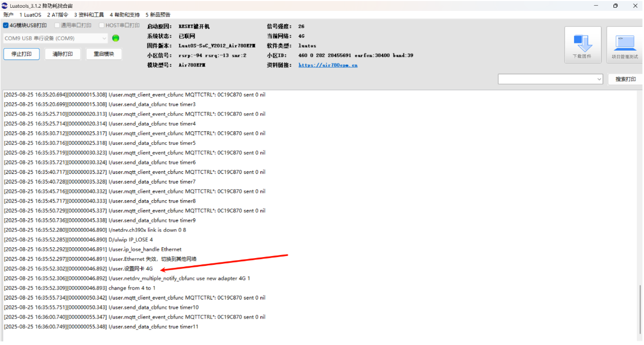Select the log line D/ulwip IP_LOSE 4
The width and height of the screenshot is (644, 345).
click(78, 239)
